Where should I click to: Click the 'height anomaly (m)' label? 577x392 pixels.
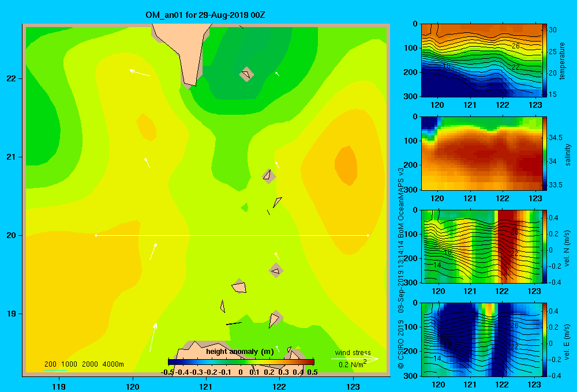pyautogui.click(x=240, y=352)
